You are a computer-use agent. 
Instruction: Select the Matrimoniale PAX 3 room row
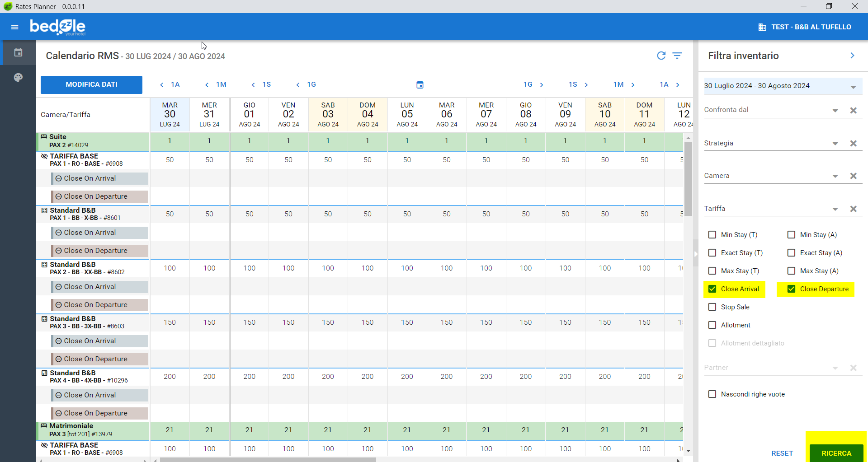pos(93,430)
